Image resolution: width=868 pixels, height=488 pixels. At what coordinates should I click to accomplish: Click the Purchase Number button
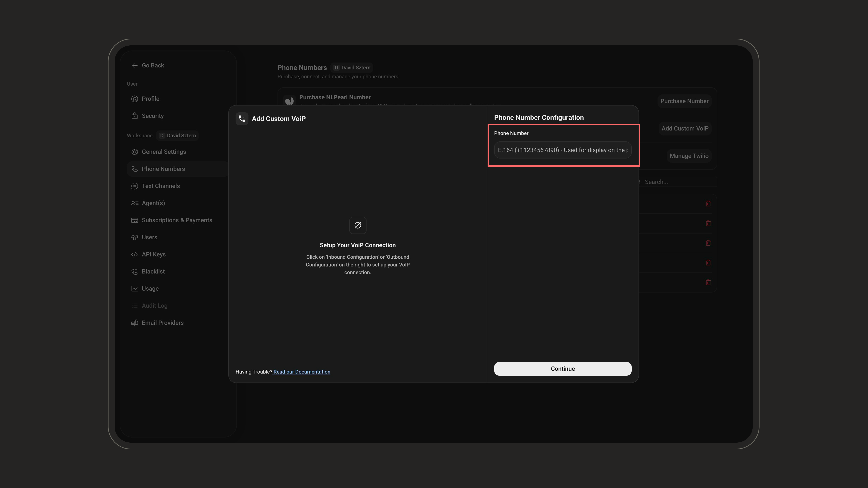(x=684, y=101)
